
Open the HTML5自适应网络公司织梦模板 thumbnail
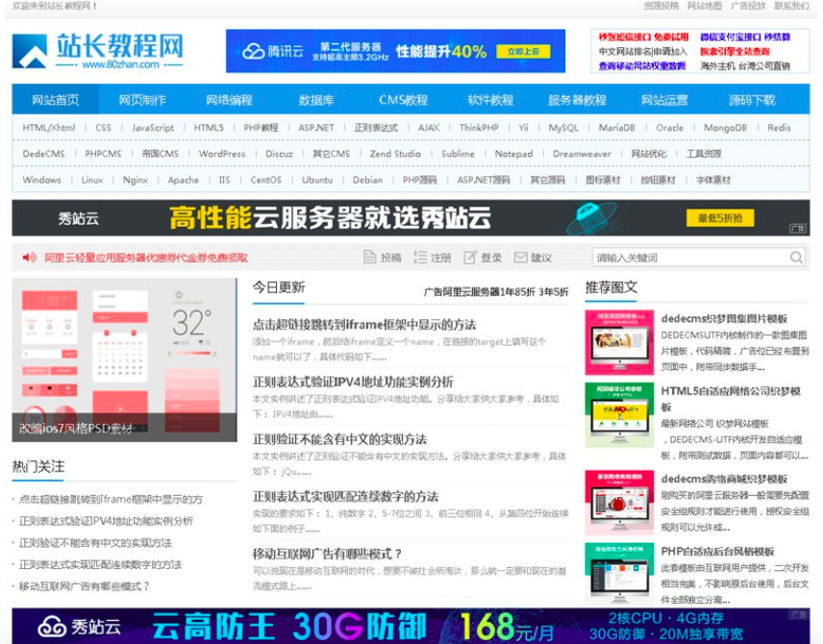pyautogui.click(x=619, y=414)
